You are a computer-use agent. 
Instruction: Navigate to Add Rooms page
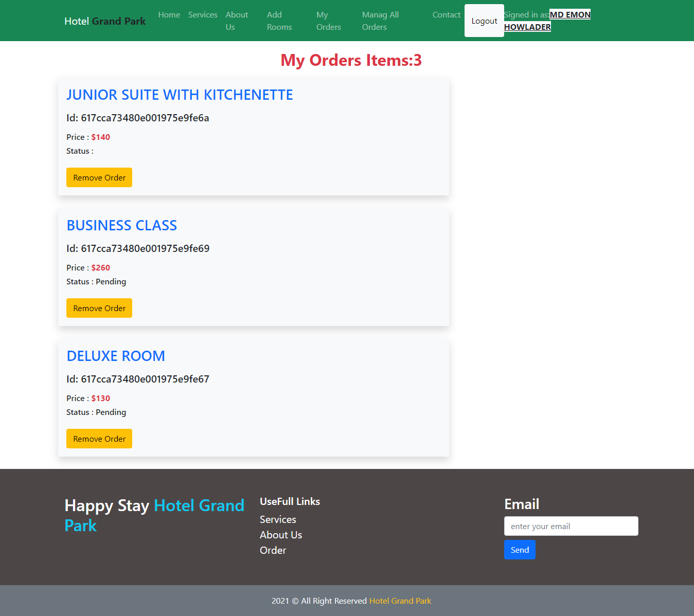(279, 21)
